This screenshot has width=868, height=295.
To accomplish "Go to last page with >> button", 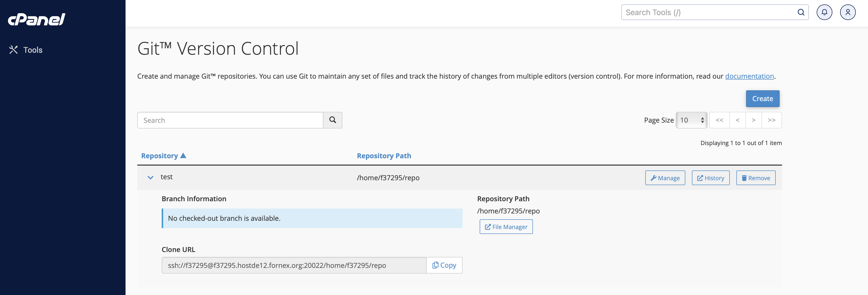I will [772, 120].
